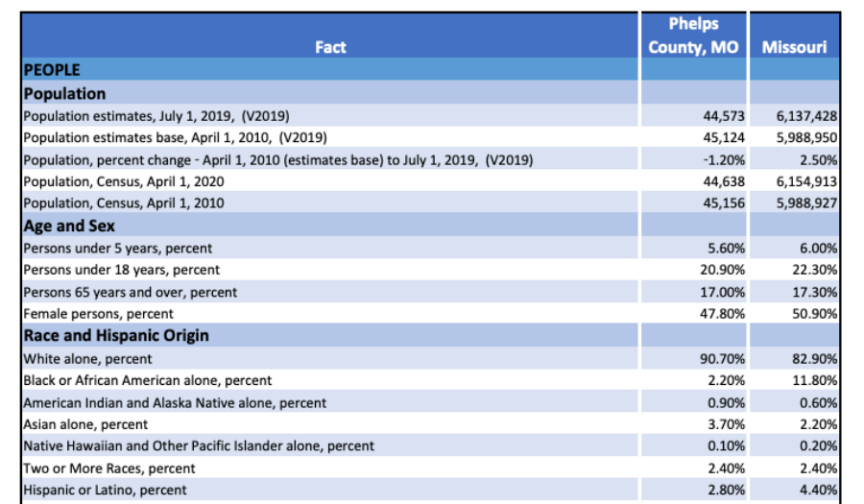
Task: Select 'Race and Hispanic Origin' subheading
Action: [x=116, y=335]
